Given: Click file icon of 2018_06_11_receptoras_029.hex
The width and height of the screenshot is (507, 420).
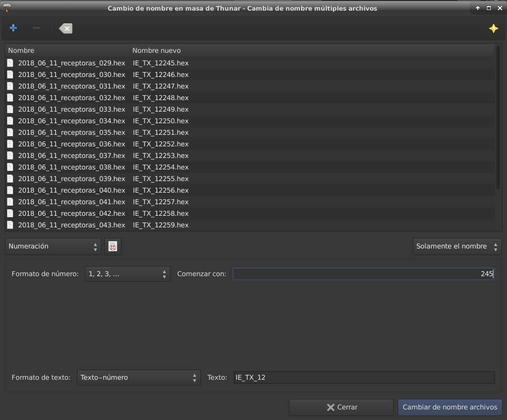Looking at the screenshot, I should (10, 63).
